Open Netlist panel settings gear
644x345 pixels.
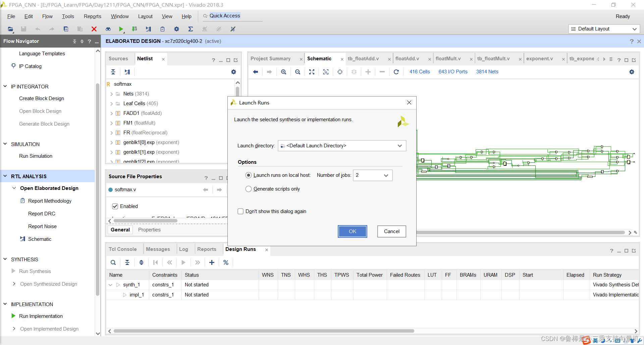tap(233, 72)
